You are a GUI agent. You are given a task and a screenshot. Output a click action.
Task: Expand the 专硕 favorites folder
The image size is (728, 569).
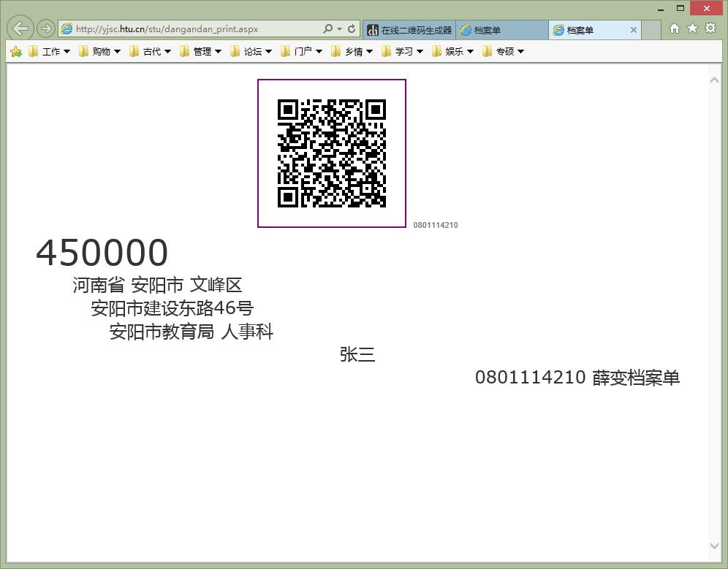point(504,52)
